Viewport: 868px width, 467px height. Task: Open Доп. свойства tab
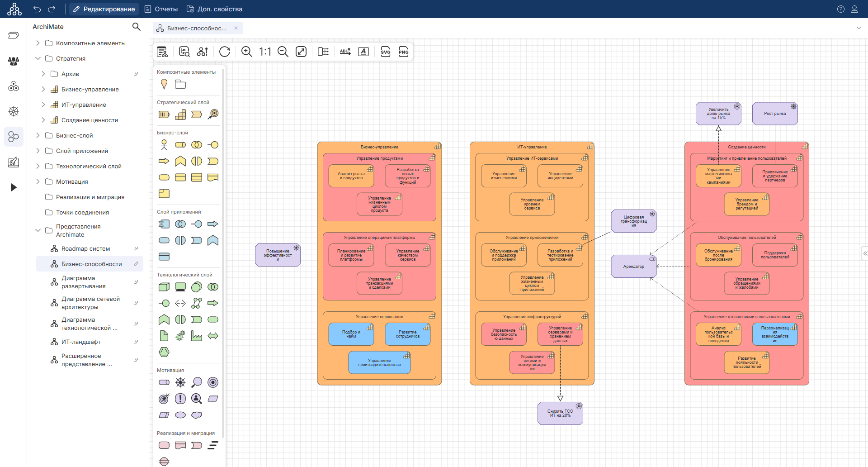click(215, 9)
